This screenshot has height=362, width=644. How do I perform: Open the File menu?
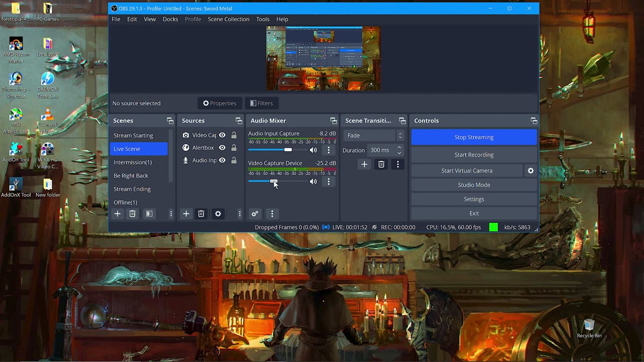(116, 19)
